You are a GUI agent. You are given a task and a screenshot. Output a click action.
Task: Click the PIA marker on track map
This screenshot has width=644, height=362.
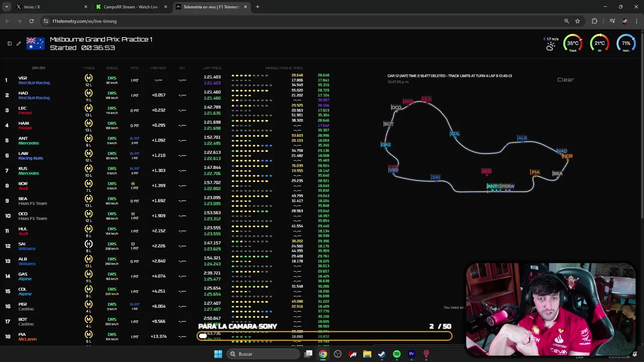535,172
